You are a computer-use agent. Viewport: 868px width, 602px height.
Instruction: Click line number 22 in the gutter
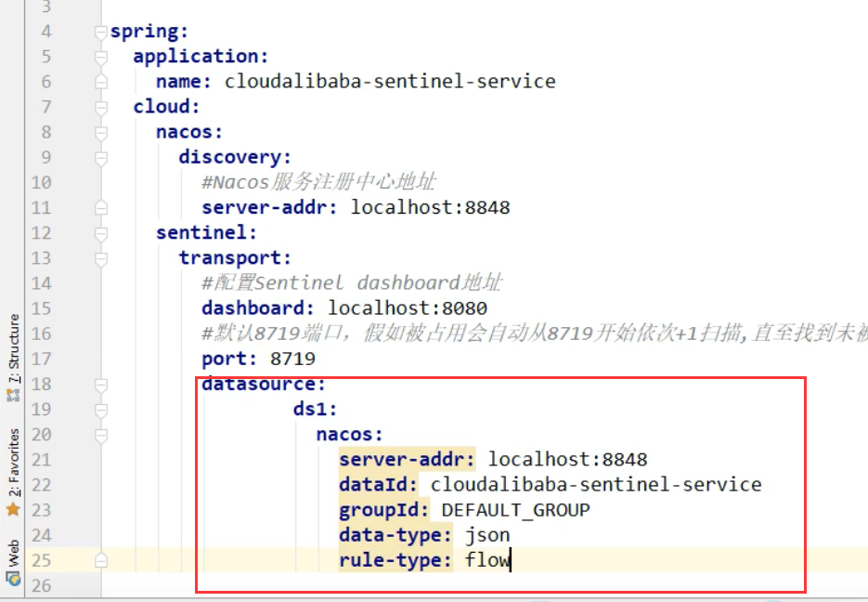click(x=42, y=485)
